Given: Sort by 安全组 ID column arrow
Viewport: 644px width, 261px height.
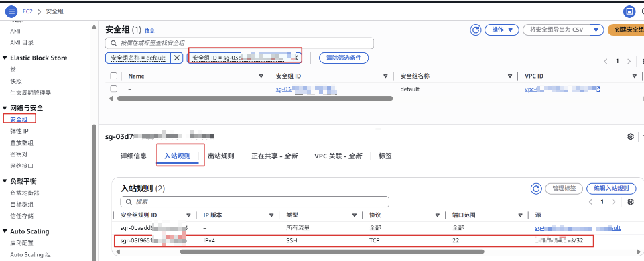Looking at the screenshot, I should coord(385,76).
